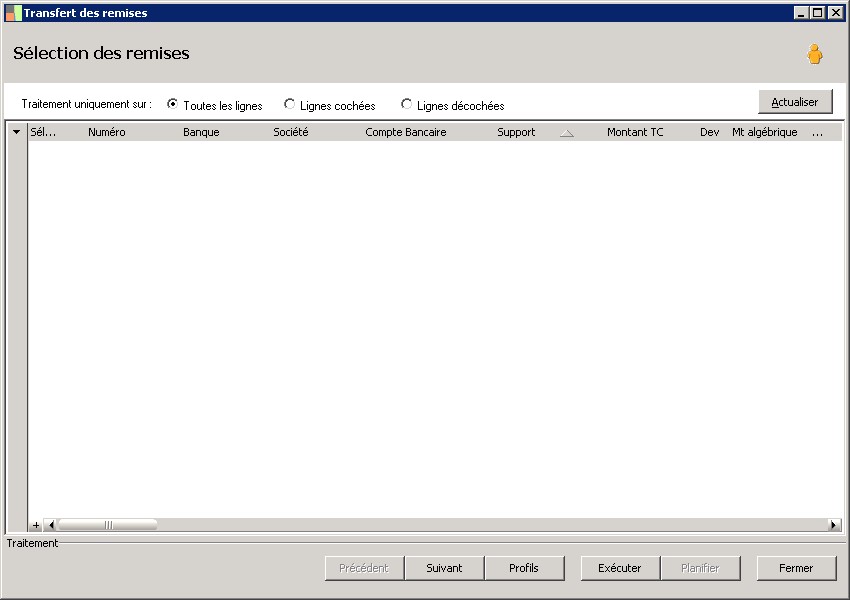Click the truncated ... column header

click(x=817, y=132)
